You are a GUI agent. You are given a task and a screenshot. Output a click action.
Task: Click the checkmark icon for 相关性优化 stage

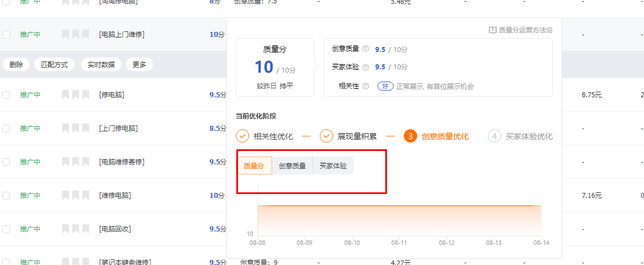242,136
